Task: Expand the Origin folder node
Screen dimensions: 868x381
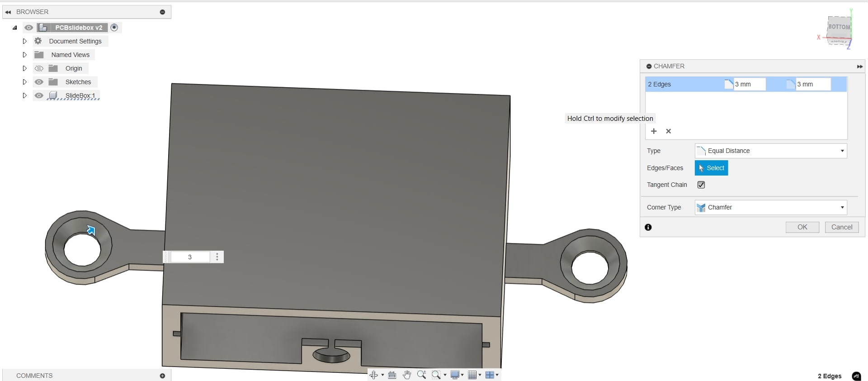Action: 25,68
